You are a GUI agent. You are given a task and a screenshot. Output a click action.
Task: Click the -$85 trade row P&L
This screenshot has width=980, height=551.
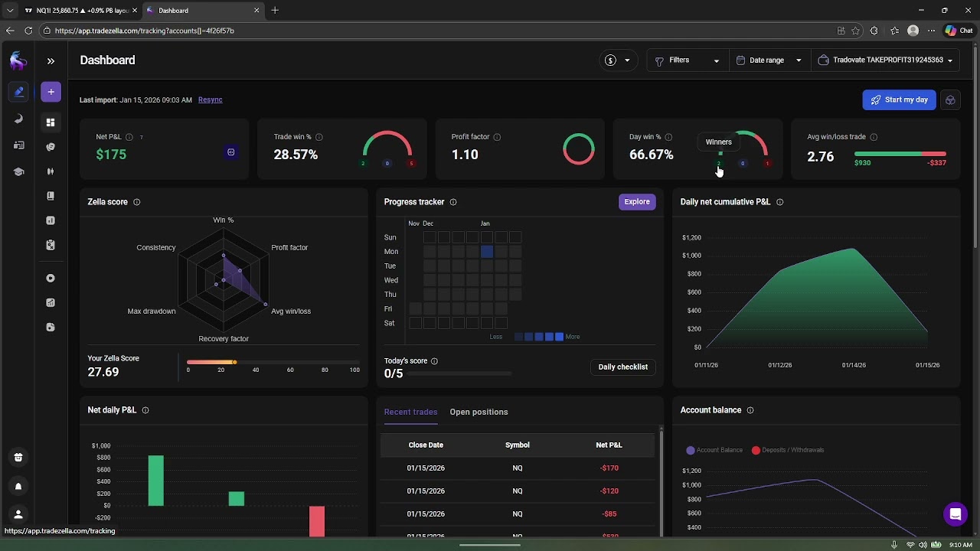click(x=609, y=514)
